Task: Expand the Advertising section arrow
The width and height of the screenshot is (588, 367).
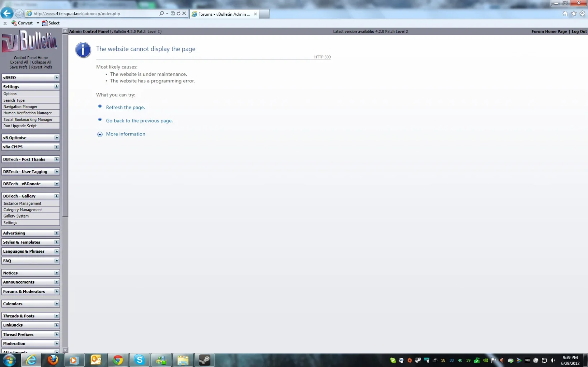Action: pos(56,233)
